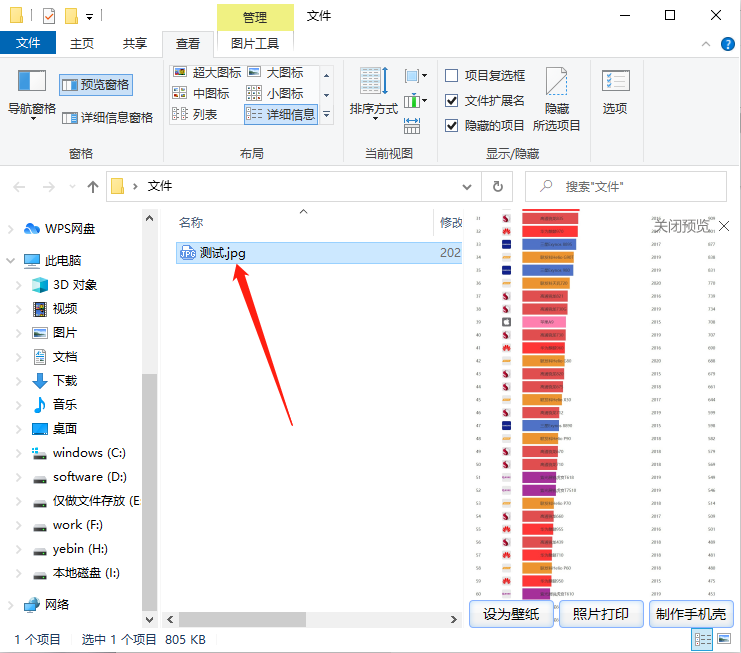Image resolution: width=741 pixels, height=653 pixels.
Task: Choose List (列表) layout
Action: coord(194,114)
